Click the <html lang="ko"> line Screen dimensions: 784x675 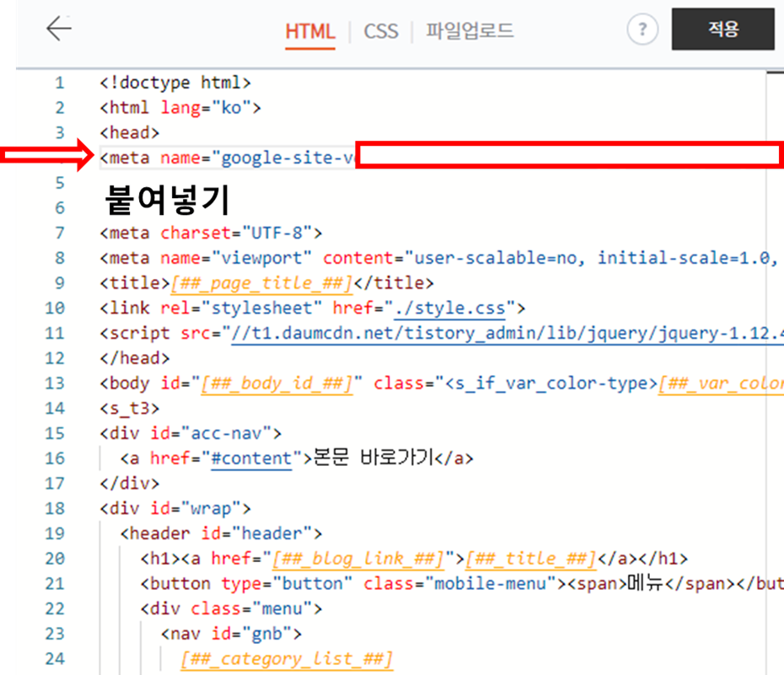coord(180,107)
